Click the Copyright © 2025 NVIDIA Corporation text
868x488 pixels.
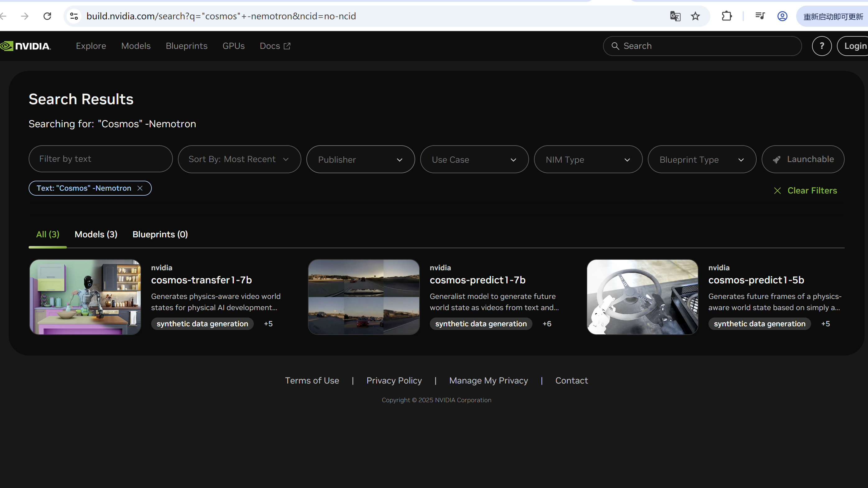(x=436, y=400)
